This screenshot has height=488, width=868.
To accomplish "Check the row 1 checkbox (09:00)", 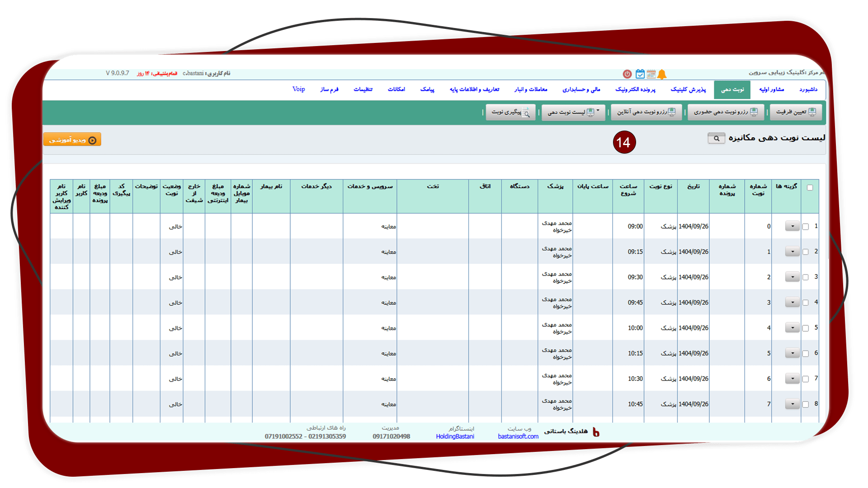I will click(x=805, y=227).
